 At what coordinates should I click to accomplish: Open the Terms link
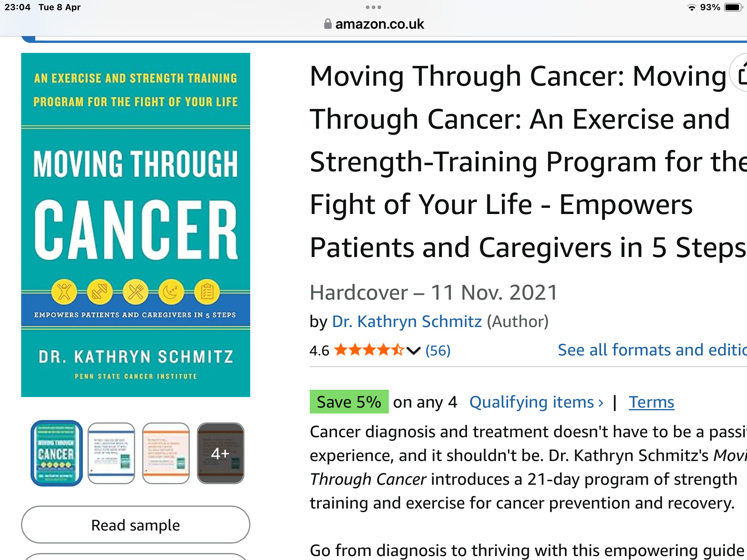coord(651,402)
